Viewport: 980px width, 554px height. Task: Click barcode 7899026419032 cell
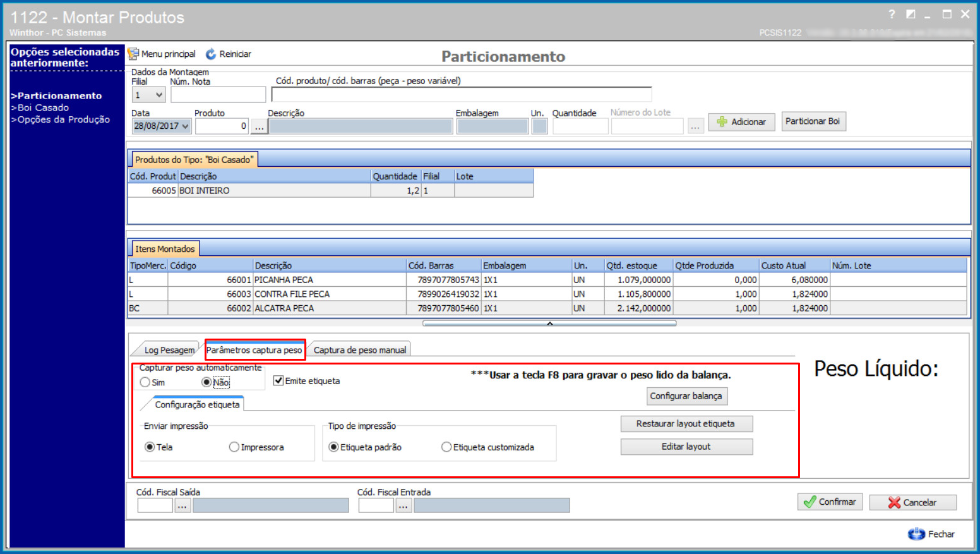click(444, 294)
